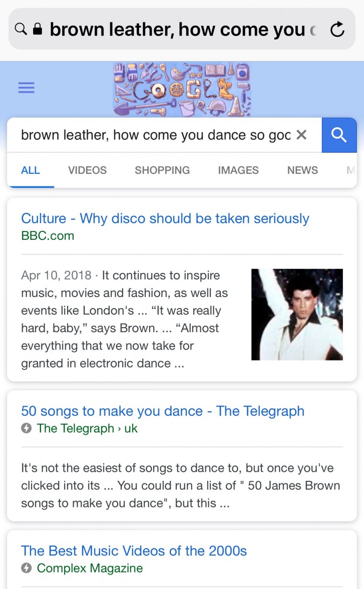Image resolution: width=364 pixels, height=589 pixels.
Task: Clear the search query with the X icon
Action: [302, 135]
